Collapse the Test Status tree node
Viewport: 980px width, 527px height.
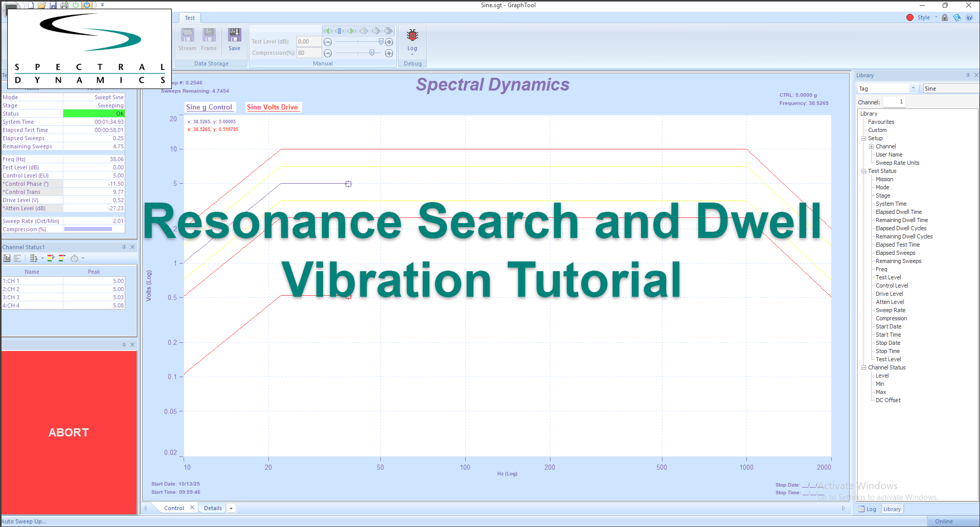point(863,171)
